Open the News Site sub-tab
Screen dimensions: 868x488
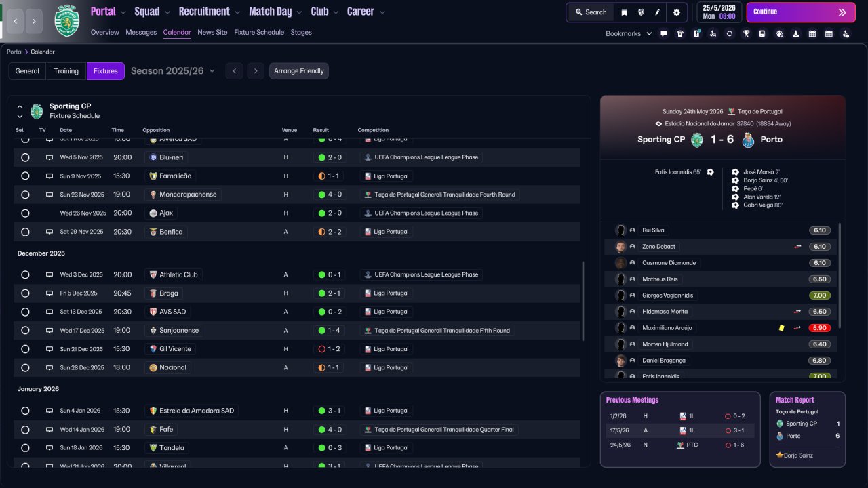click(x=212, y=33)
